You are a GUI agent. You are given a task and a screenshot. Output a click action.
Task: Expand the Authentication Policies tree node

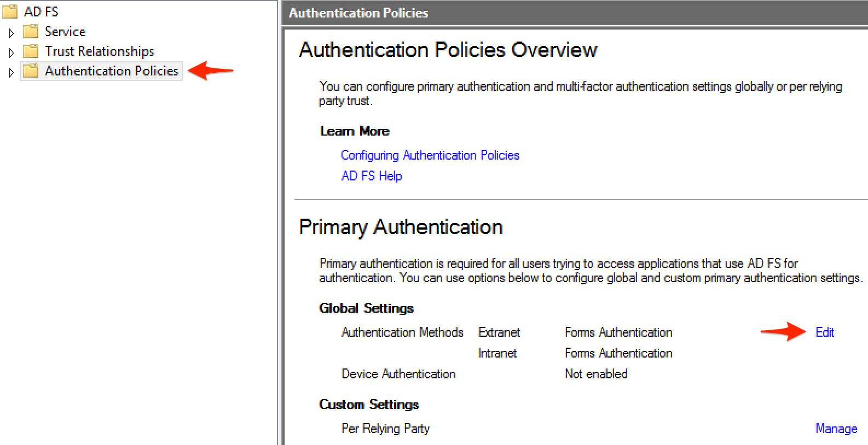11,72
